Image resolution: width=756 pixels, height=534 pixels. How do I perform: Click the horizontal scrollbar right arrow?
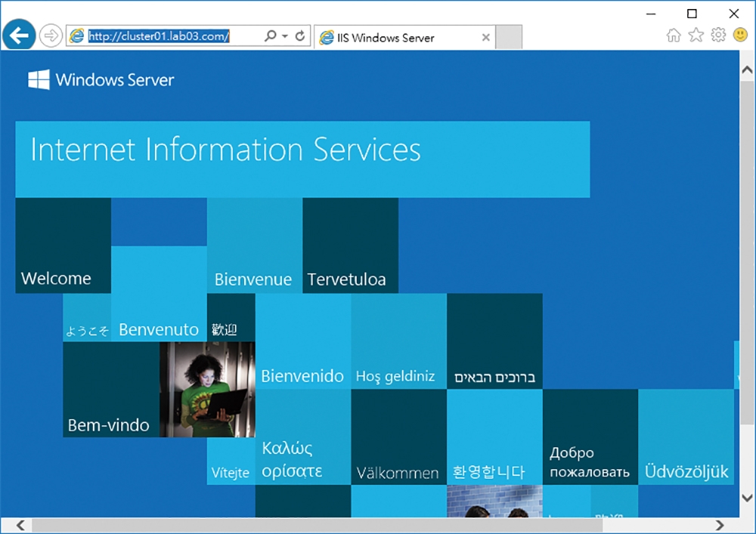[x=720, y=525]
